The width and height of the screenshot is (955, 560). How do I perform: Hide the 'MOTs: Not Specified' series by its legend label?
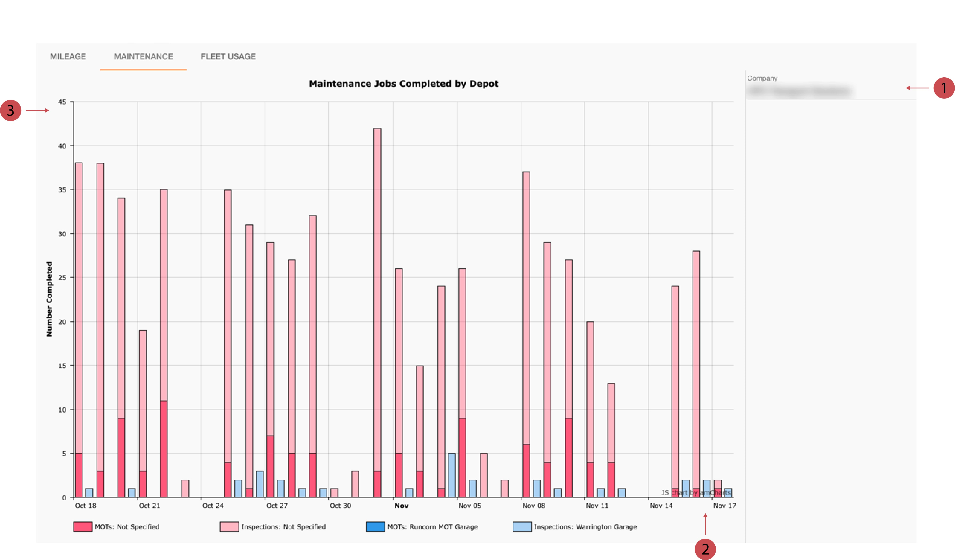pyautogui.click(x=127, y=527)
